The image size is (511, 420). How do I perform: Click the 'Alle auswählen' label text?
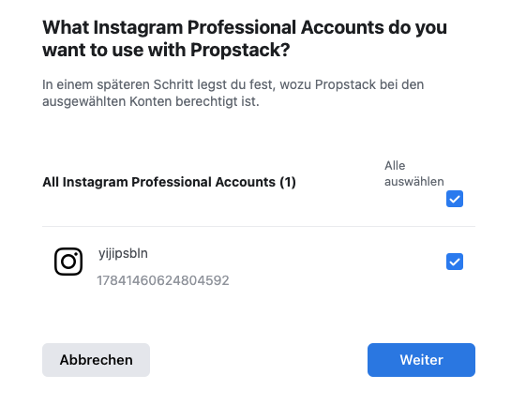tap(413, 173)
